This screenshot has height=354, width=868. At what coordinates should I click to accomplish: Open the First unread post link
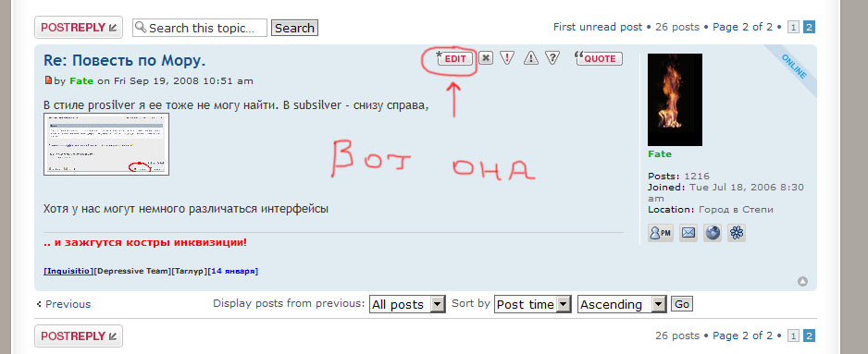click(598, 27)
